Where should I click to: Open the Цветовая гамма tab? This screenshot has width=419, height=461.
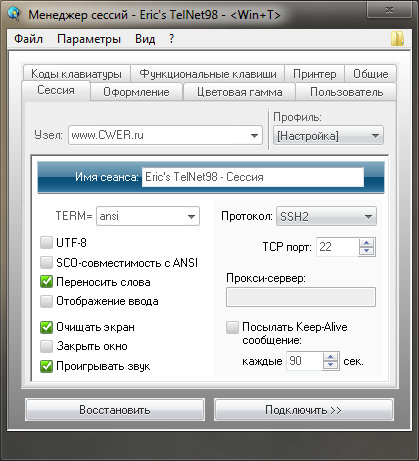click(239, 92)
